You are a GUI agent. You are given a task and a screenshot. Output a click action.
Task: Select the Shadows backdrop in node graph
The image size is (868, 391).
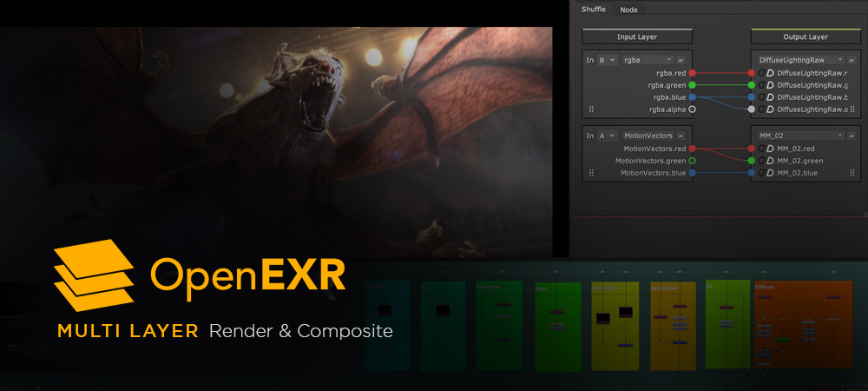(499, 326)
